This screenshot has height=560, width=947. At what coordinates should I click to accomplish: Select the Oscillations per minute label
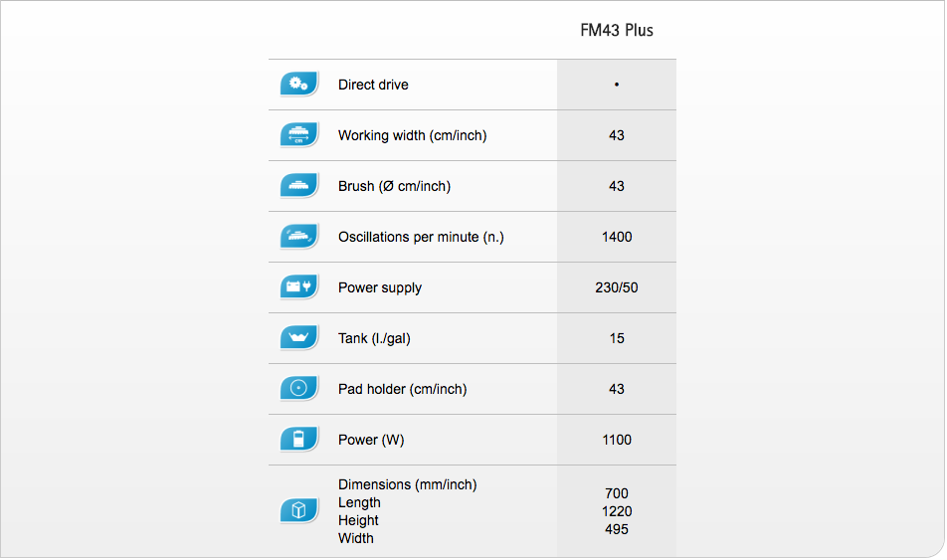(x=421, y=237)
